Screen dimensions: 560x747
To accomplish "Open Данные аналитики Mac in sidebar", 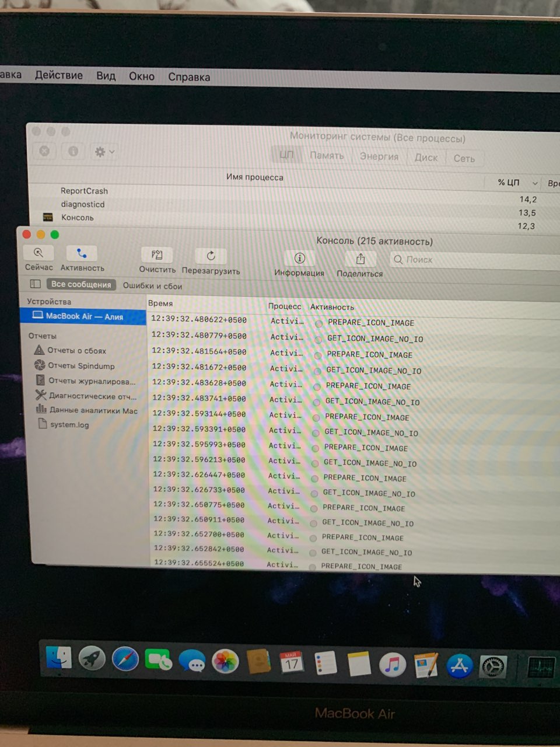I will [x=86, y=410].
